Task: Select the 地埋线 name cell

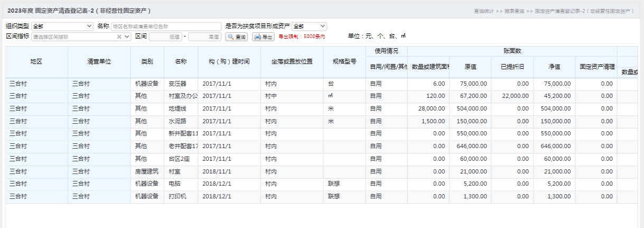Action: (181, 108)
